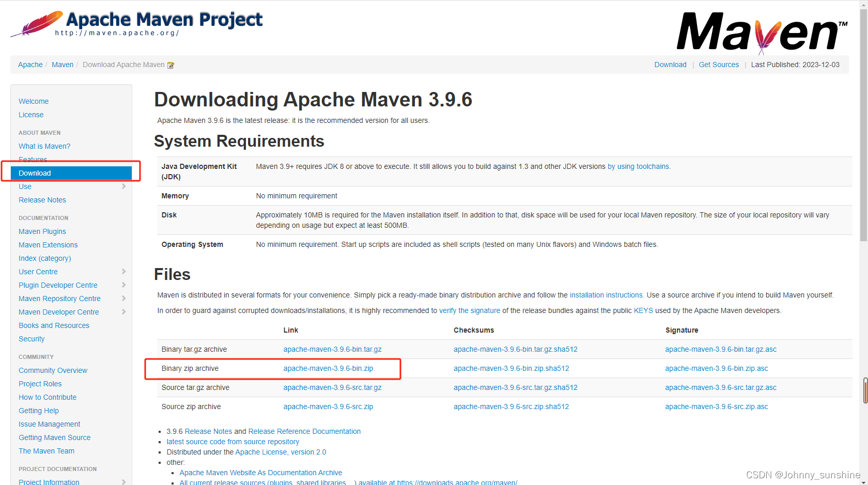Download apache-maven-3.9.6-bin.zip
This screenshot has height=485, width=868.
click(x=328, y=368)
